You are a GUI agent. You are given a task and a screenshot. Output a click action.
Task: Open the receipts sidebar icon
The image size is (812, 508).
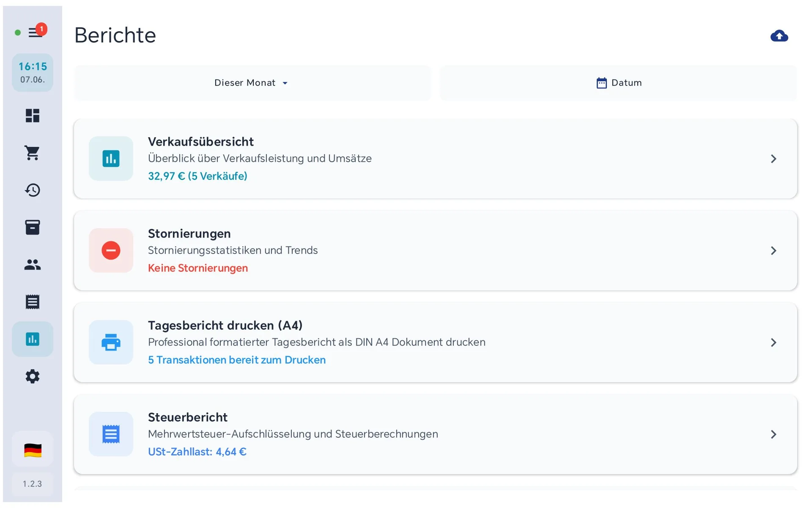coord(33,302)
